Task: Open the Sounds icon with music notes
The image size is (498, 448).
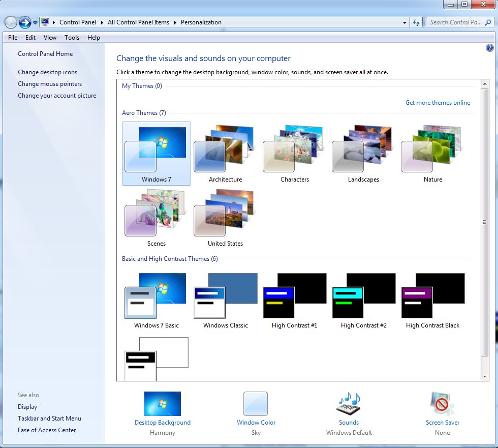Action: (349, 404)
